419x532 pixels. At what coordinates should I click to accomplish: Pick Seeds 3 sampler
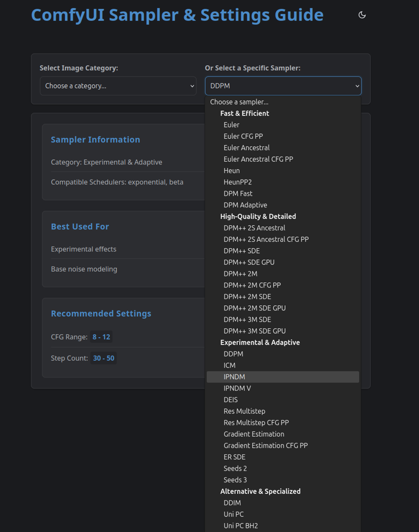coord(283,480)
